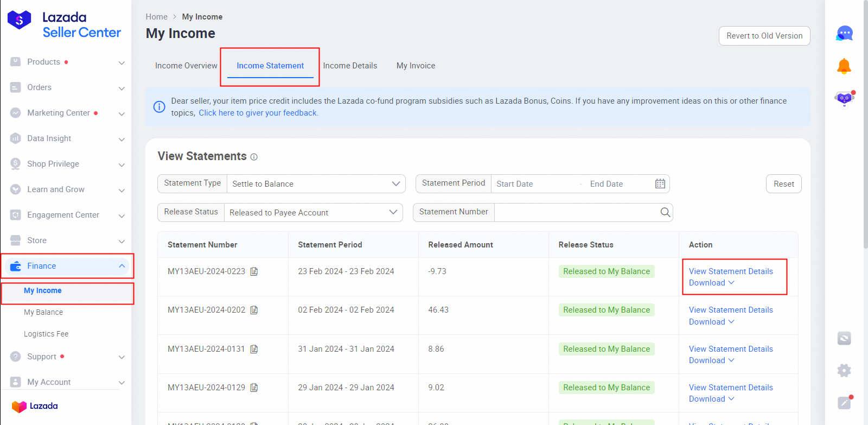The width and height of the screenshot is (868, 425).
Task: Open the Statement Type dropdown
Action: click(x=316, y=184)
